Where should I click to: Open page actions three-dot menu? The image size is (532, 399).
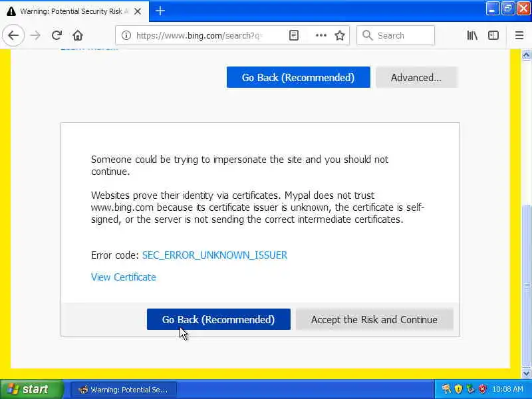(321, 35)
